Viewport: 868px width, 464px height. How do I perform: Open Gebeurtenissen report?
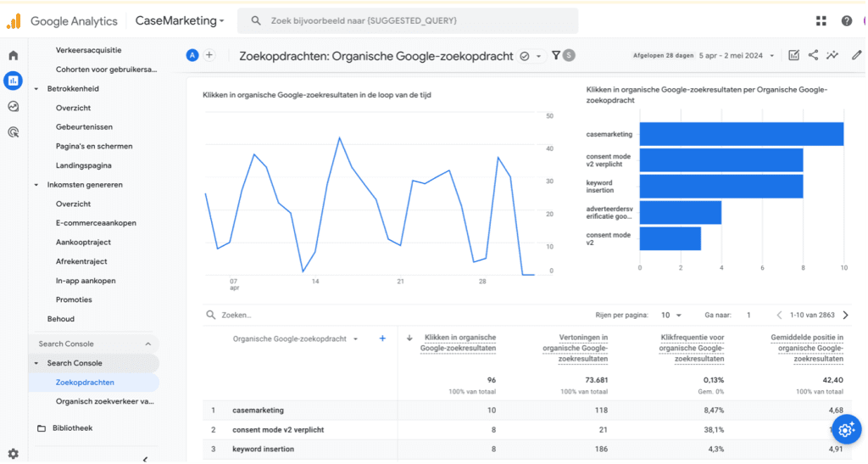point(84,127)
